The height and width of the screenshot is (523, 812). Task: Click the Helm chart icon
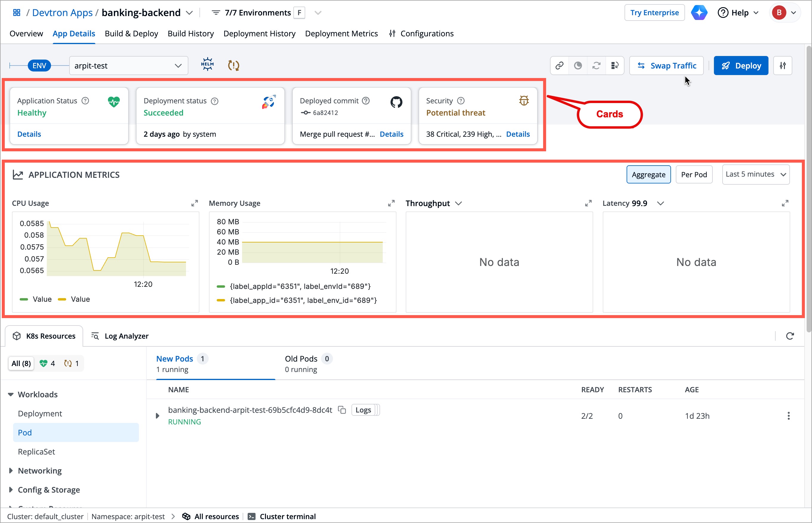207,65
